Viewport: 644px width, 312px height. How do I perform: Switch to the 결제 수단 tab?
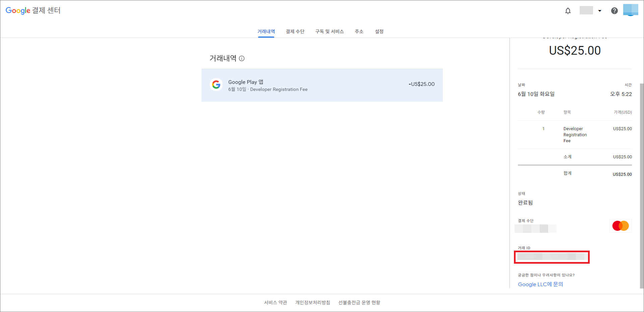pyautogui.click(x=295, y=32)
